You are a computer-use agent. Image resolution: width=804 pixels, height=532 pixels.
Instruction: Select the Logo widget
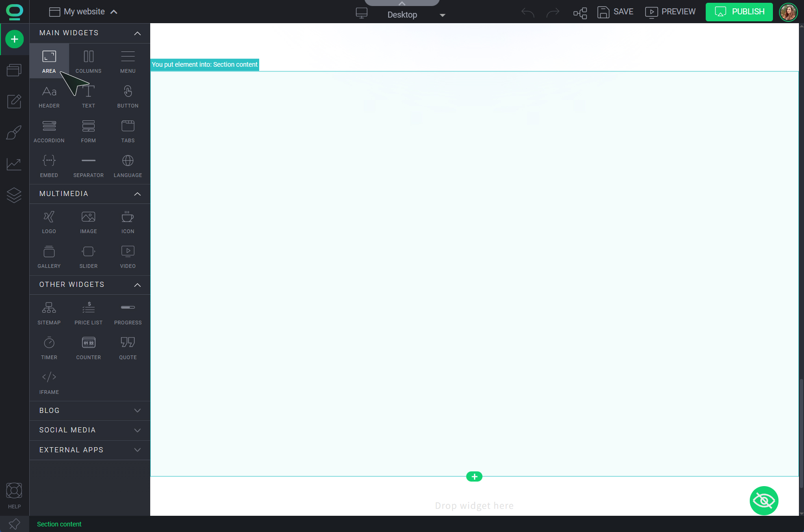(x=49, y=222)
